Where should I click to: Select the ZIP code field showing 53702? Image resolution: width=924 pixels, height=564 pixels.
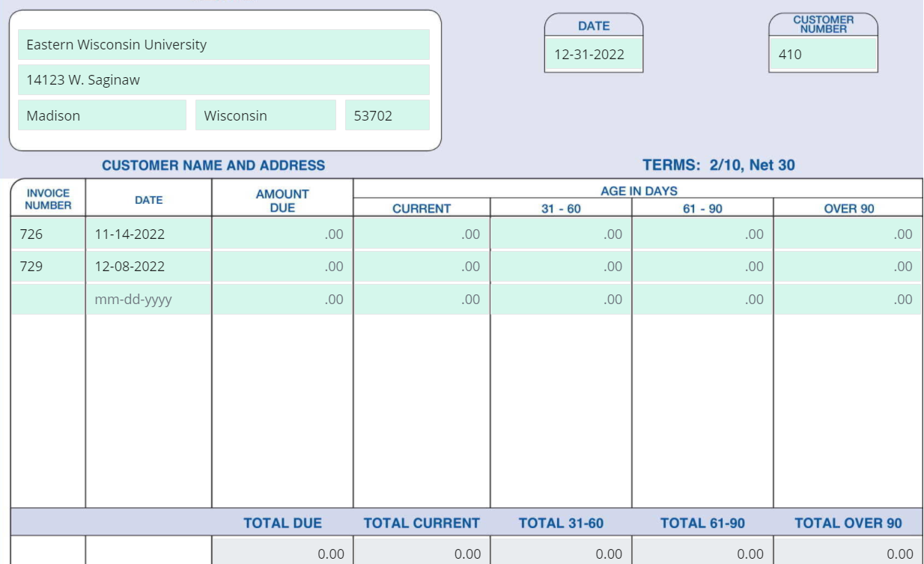click(x=386, y=115)
